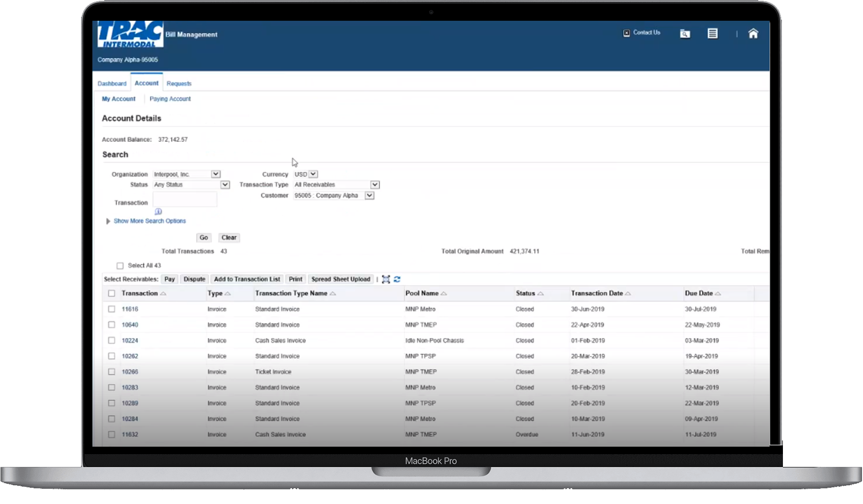Select the header checkbox in the table
Image resolution: width=863 pixels, height=504 pixels.
point(112,293)
